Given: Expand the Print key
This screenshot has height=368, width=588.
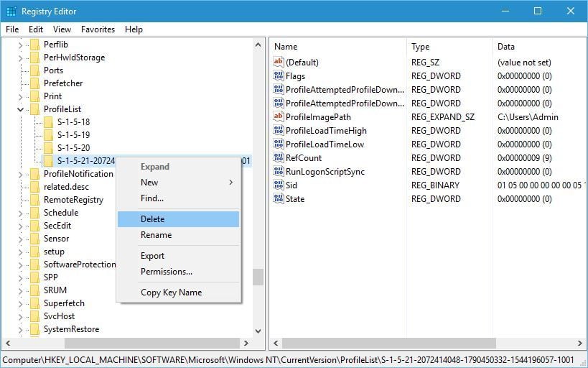Looking at the screenshot, I should pyautogui.click(x=20, y=97).
